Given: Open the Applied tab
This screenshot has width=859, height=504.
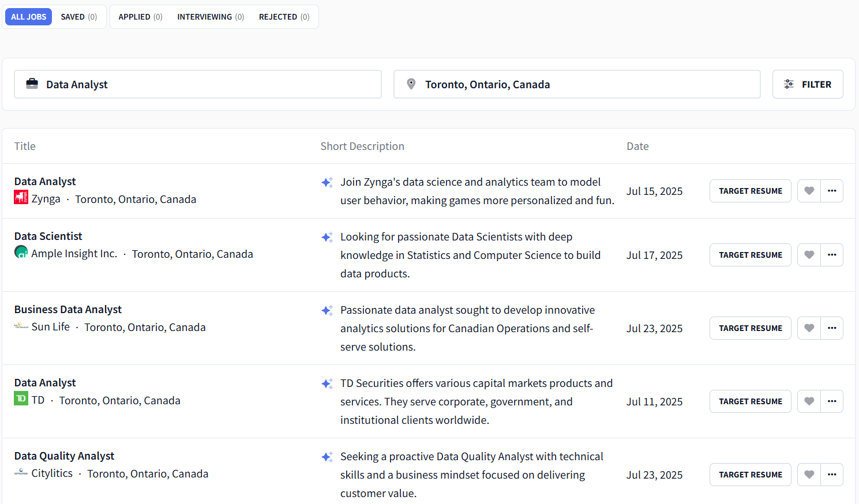Looking at the screenshot, I should click(x=140, y=17).
